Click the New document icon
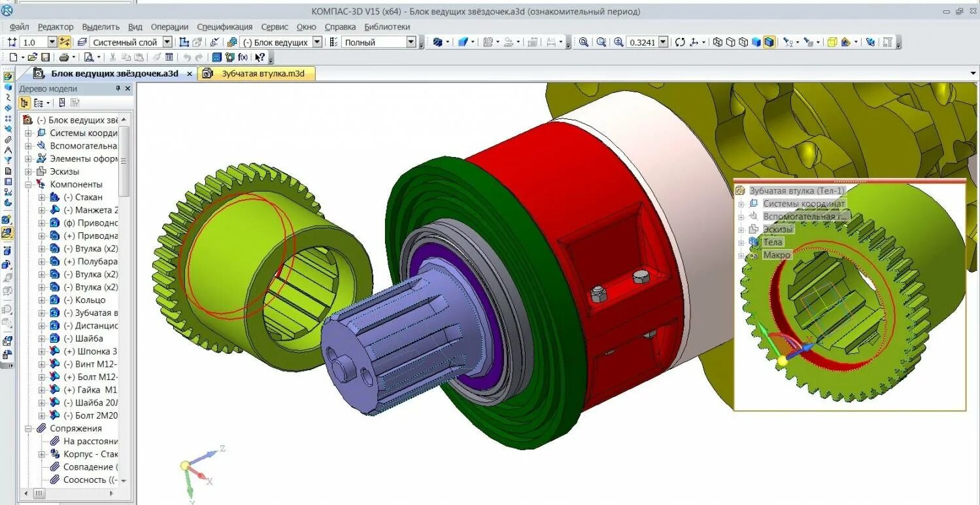980x505 pixels. click(12, 57)
